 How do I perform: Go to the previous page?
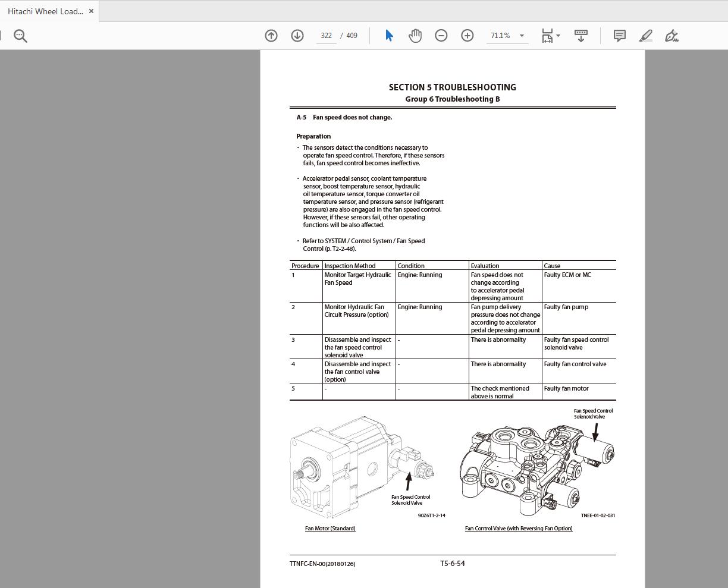[x=271, y=36]
